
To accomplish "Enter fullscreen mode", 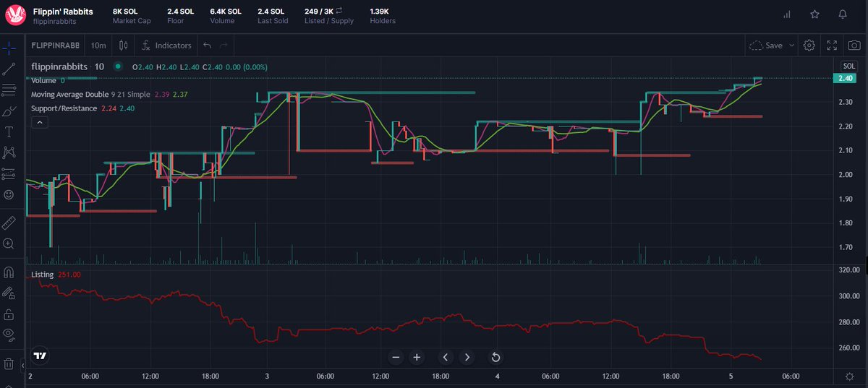I will coord(833,45).
